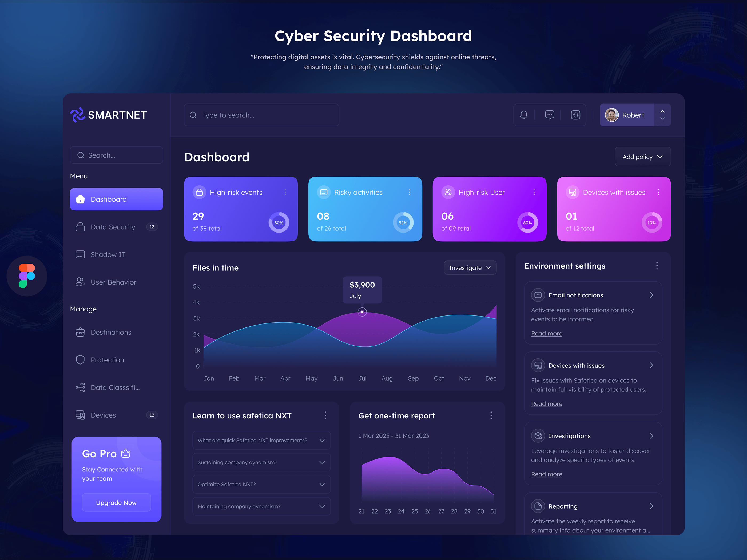
Task: Click the 80% progress ring
Action: click(279, 222)
